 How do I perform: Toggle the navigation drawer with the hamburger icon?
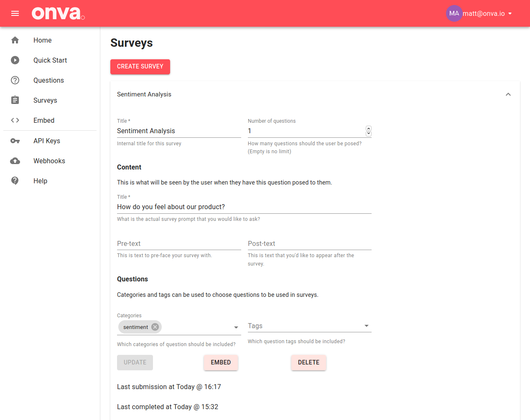[15, 13]
